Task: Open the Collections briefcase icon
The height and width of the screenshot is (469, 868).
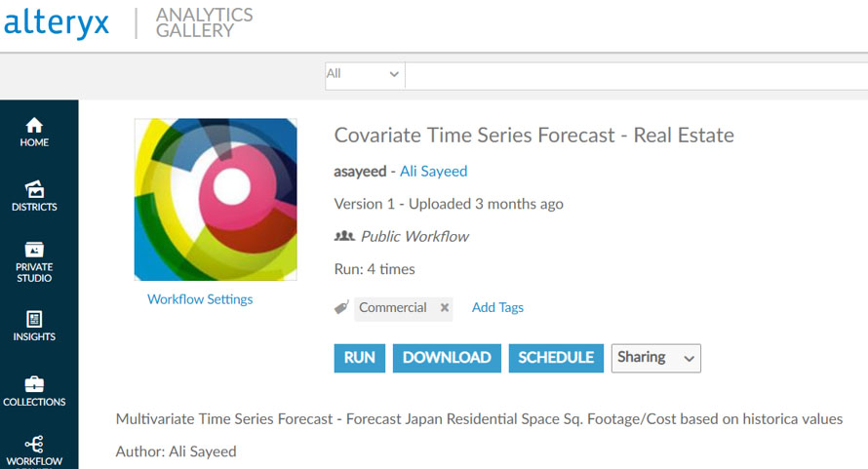Action: tap(34, 384)
